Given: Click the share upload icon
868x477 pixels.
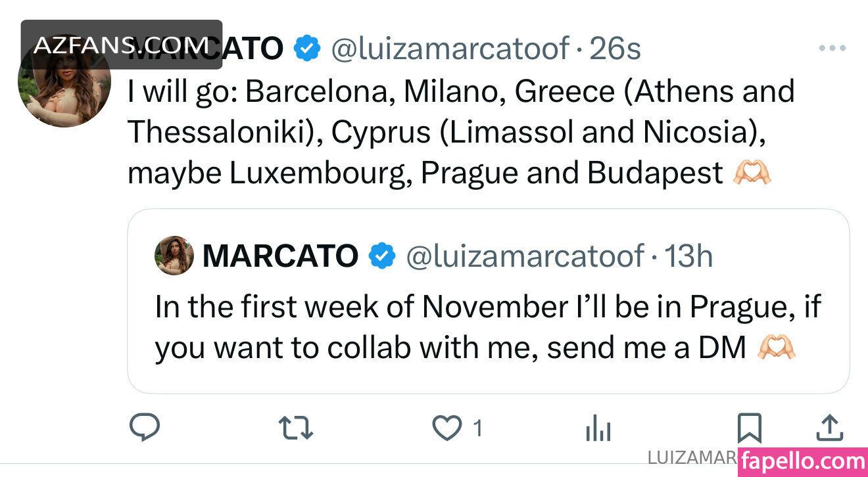Looking at the screenshot, I should tap(829, 428).
